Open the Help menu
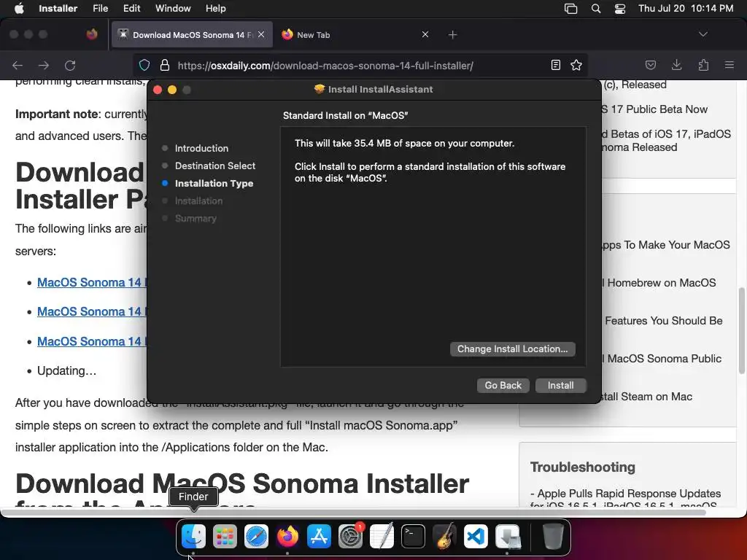Viewport: 747px width, 560px height. point(215,8)
